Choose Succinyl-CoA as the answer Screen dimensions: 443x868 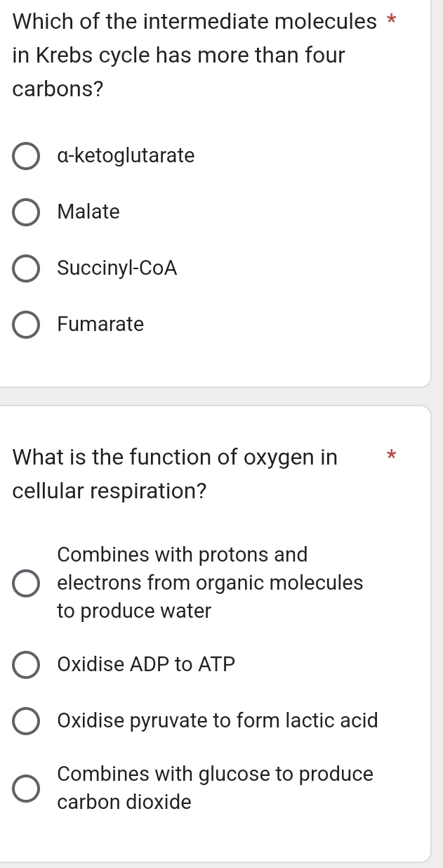tap(26, 268)
